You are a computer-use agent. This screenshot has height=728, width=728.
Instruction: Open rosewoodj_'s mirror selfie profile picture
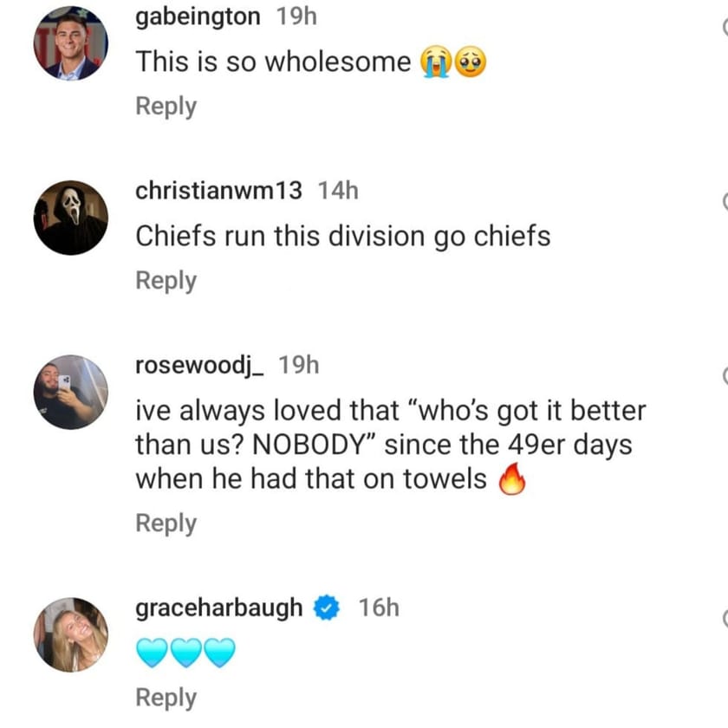coord(70,390)
